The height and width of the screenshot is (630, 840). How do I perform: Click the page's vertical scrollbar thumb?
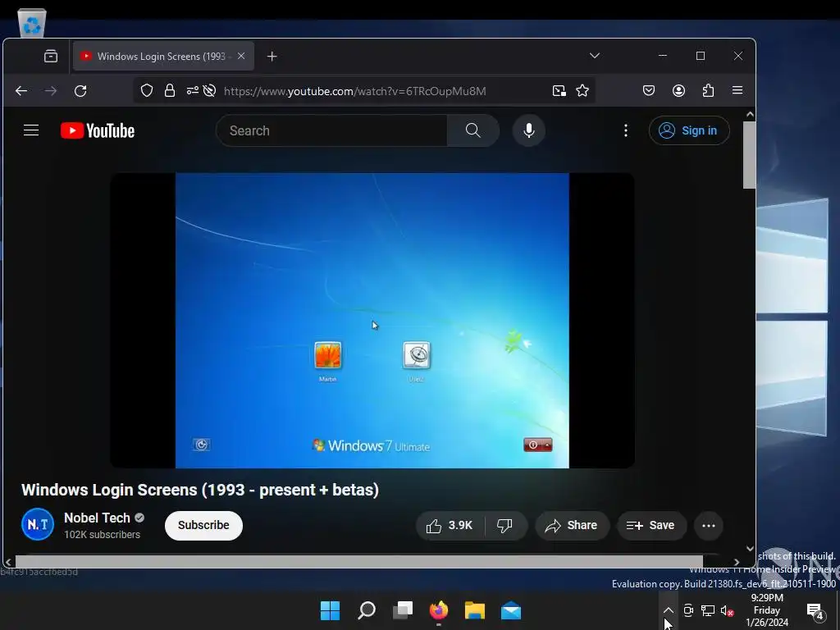click(750, 155)
